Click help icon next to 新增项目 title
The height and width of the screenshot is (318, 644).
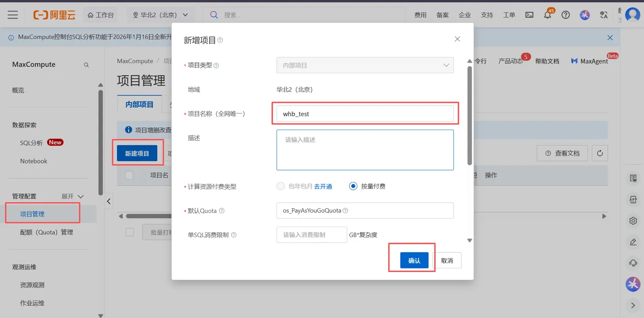pyautogui.click(x=220, y=40)
